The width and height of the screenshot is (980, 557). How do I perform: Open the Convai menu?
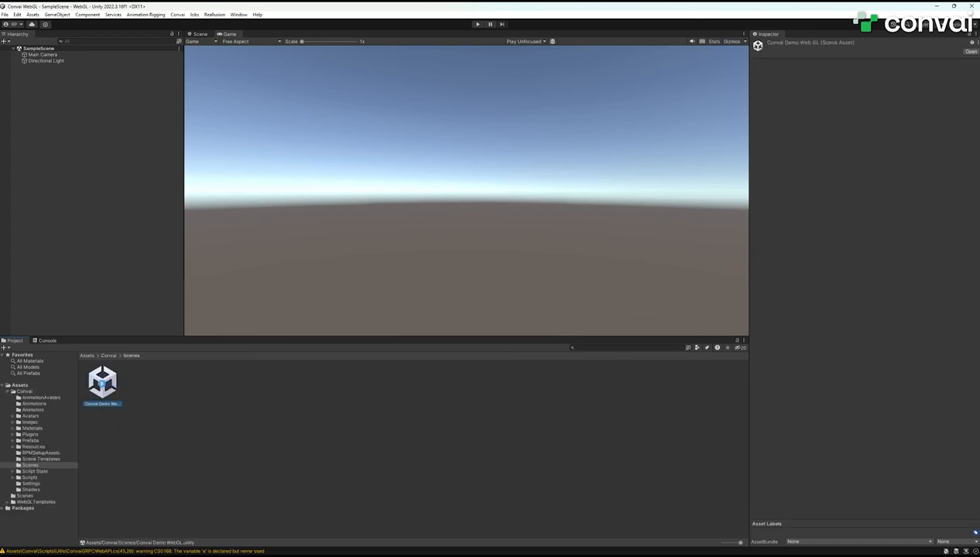[x=177, y=15]
